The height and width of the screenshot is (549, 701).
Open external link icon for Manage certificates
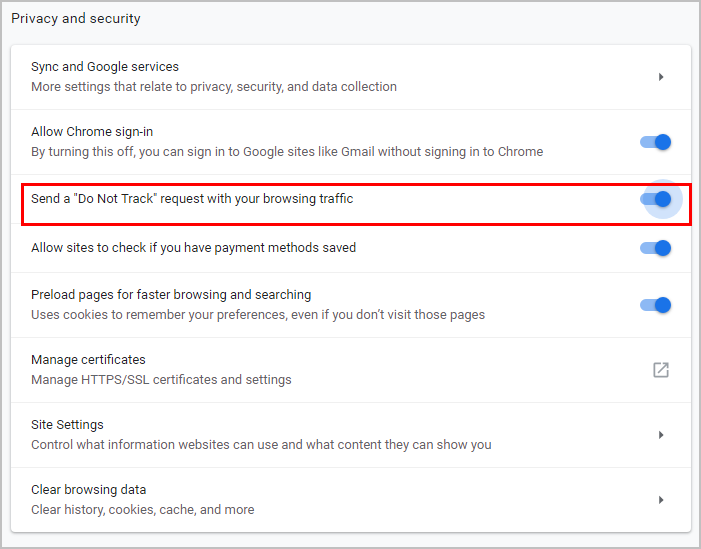click(660, 370)
